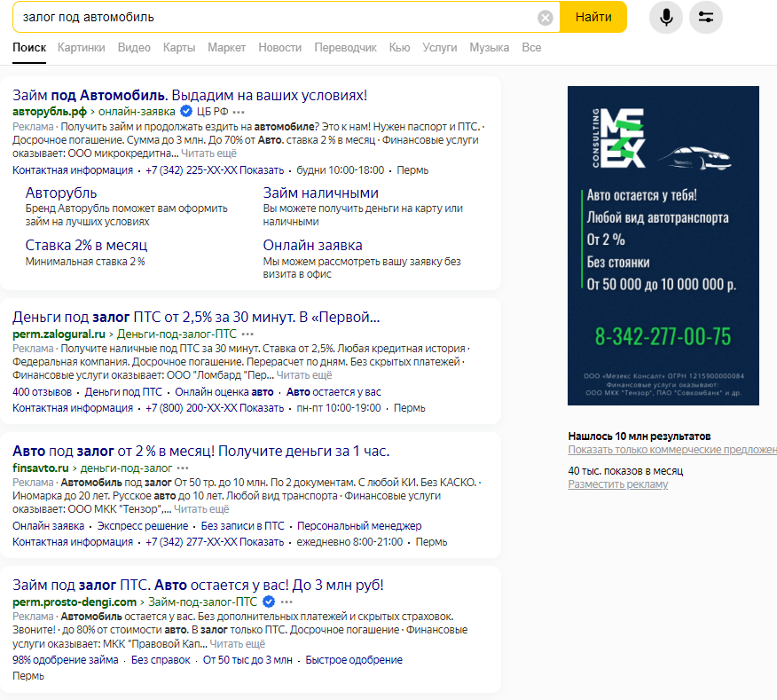
Task: Open the Онлайн оценка авто link
Action: (x=224, y=392)
